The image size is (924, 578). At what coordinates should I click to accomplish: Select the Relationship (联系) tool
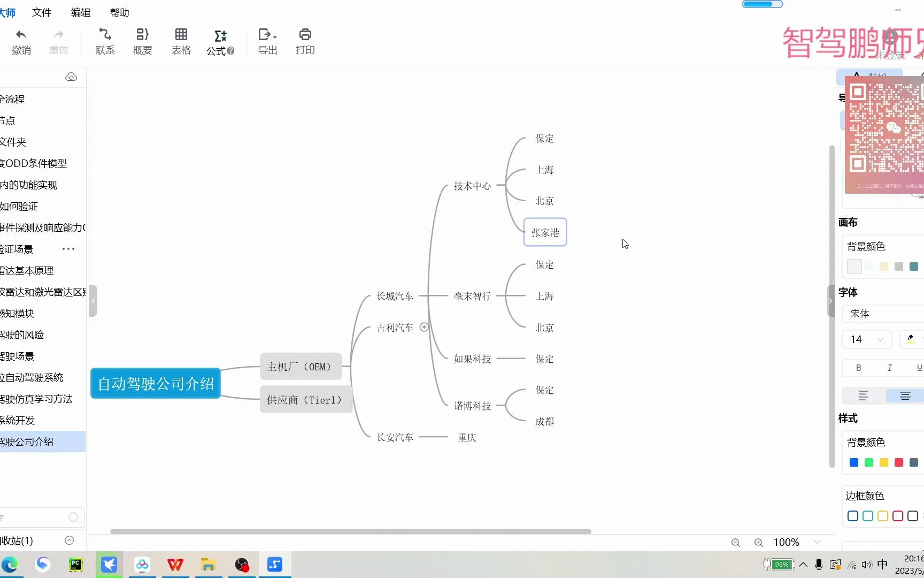[x=105, y=42]
